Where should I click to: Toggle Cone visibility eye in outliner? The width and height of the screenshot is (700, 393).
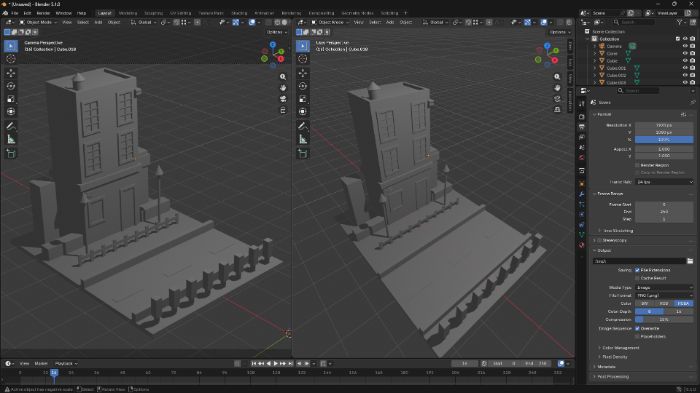pyautogui.click(x=685, y=53)
